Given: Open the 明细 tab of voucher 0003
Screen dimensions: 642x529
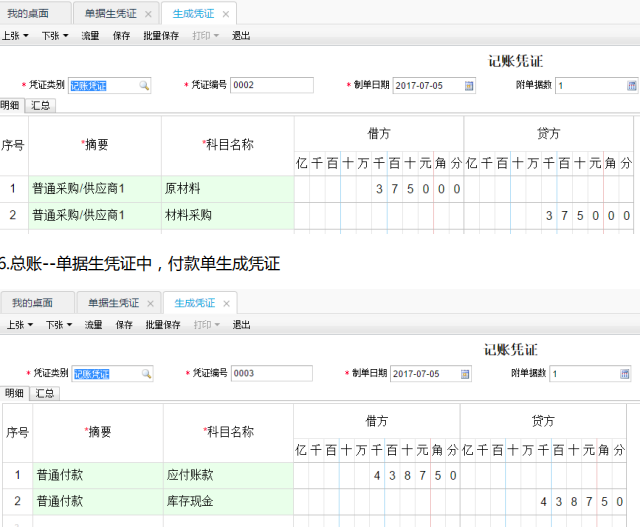Looking at the screenshot, I should (x=14, y=393).
